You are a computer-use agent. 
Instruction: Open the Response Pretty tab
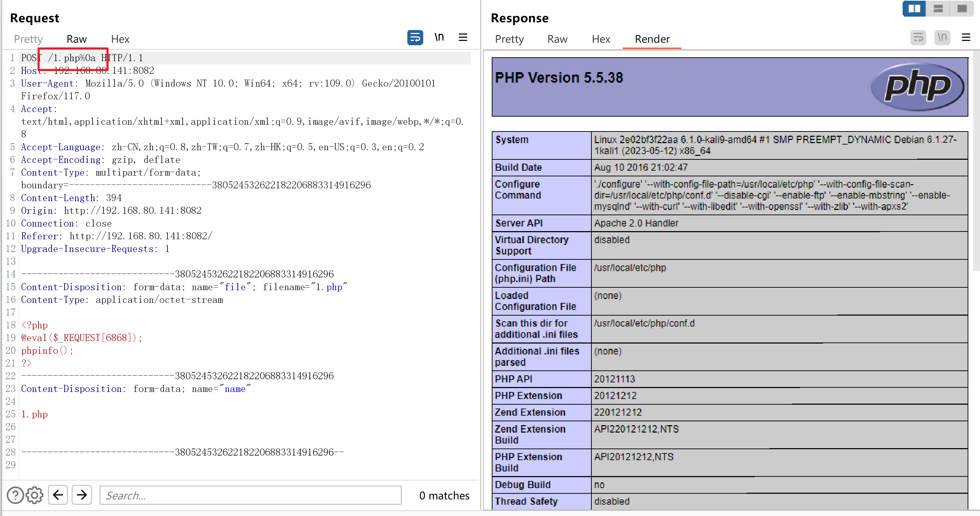509,39
